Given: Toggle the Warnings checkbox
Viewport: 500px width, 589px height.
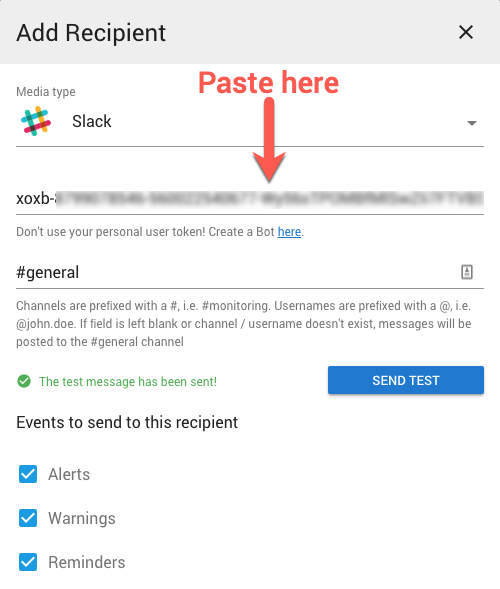Looking at the screenshot, I should pyautogui.click(x=28, y=518).
